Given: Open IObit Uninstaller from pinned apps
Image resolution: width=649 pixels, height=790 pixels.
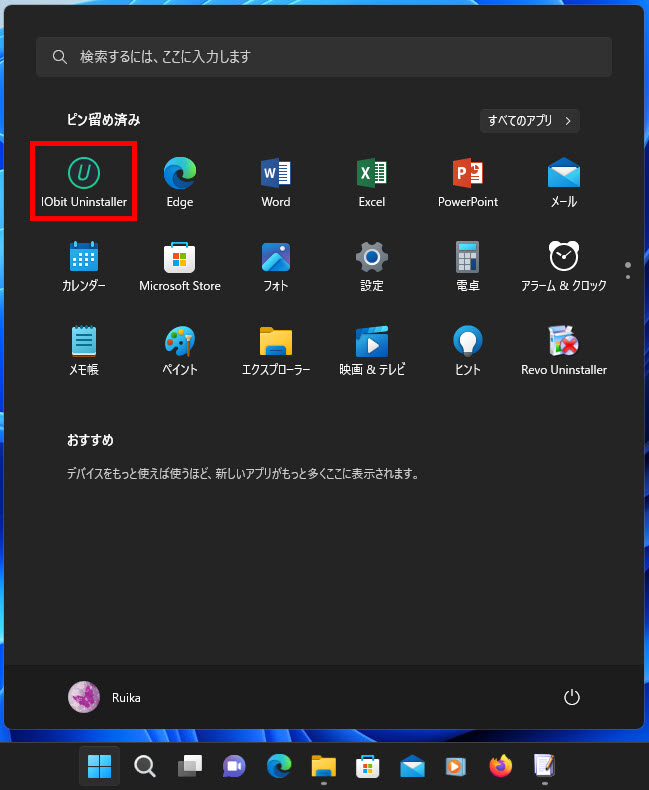Looking at the screenshot, I should click(84, 181).
